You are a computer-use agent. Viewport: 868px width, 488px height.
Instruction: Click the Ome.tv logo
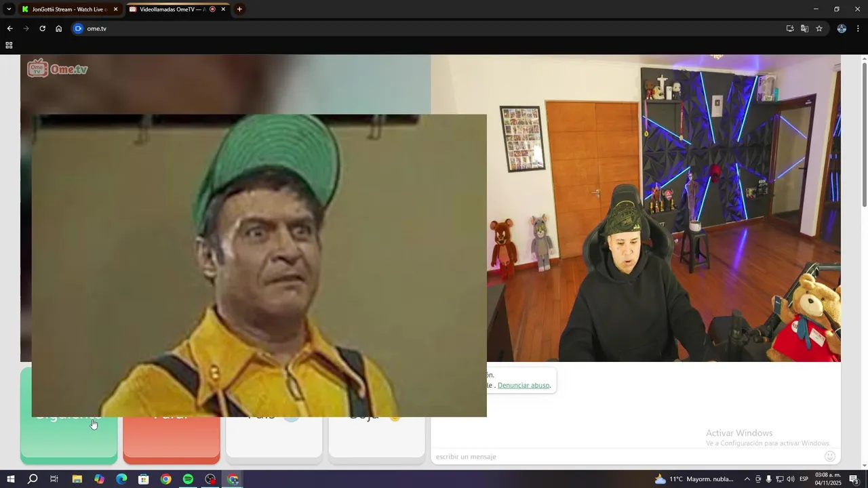coord(58,68)
